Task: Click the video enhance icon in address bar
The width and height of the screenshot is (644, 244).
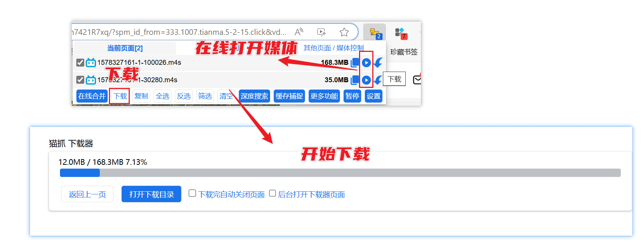Action: click(321, 32)
